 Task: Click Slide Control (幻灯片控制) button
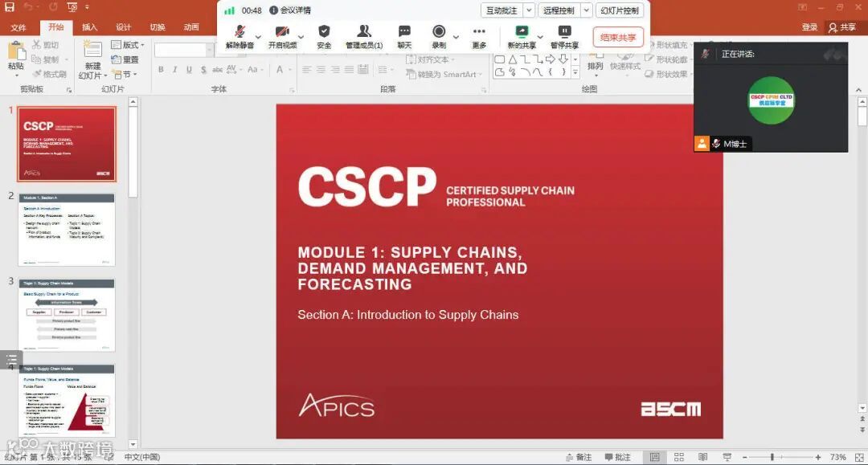pyautogui.click(x=620, y=10)
